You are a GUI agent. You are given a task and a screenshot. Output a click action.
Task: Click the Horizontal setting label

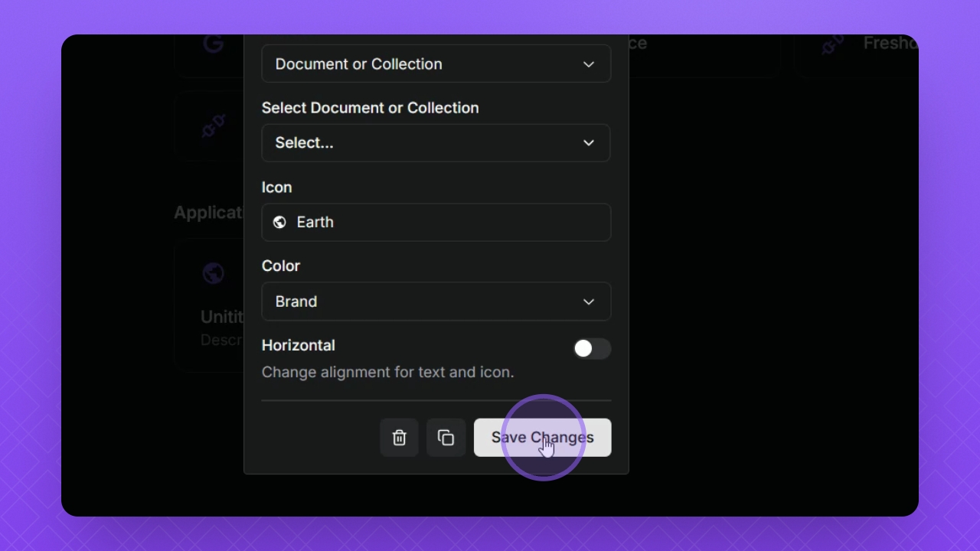[x=299, y=345]
